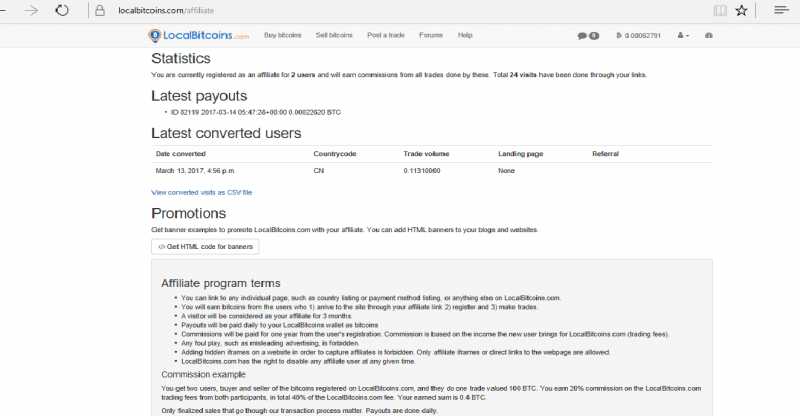Click the March 13, 2017 date cell

pyautogui.click(x=195, y=170)
